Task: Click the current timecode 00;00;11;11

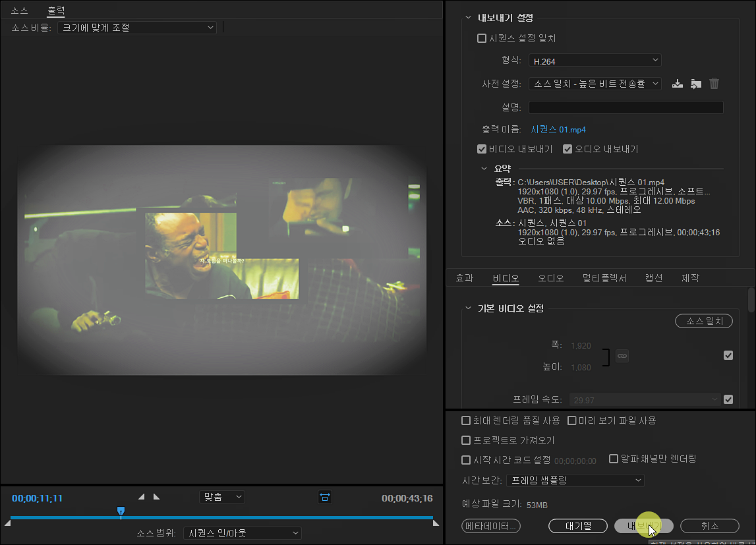Action: [x=37, y=498]
